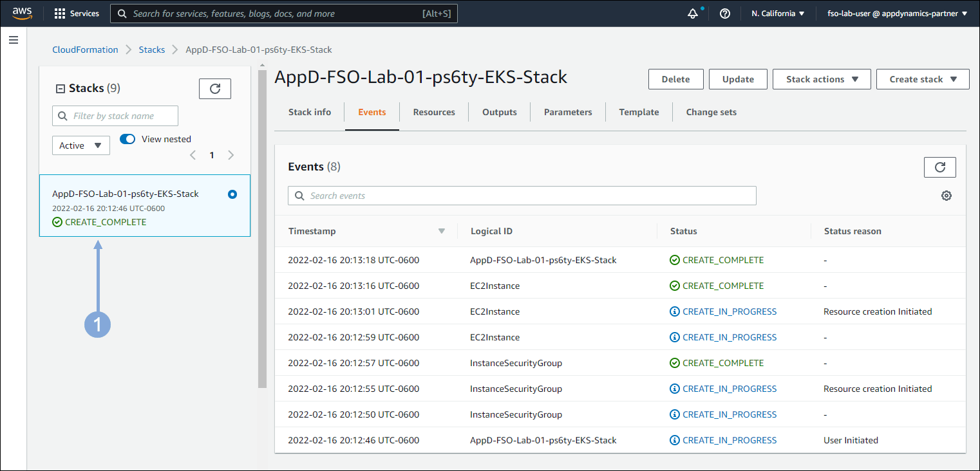Click the Search events field

click(522, 196)
